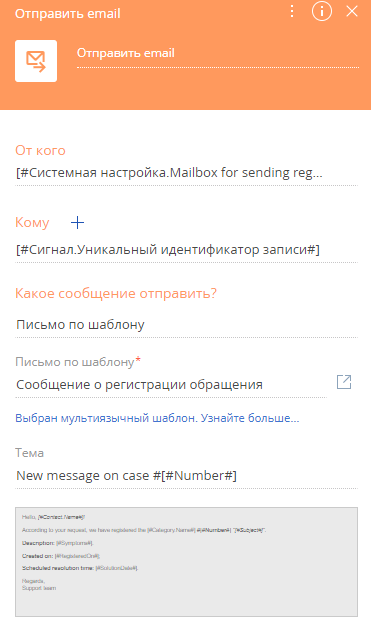The width and height of the screenshot is (371, 618).
Task: Open the message type dropdown
Action: [x=186, y=325]
